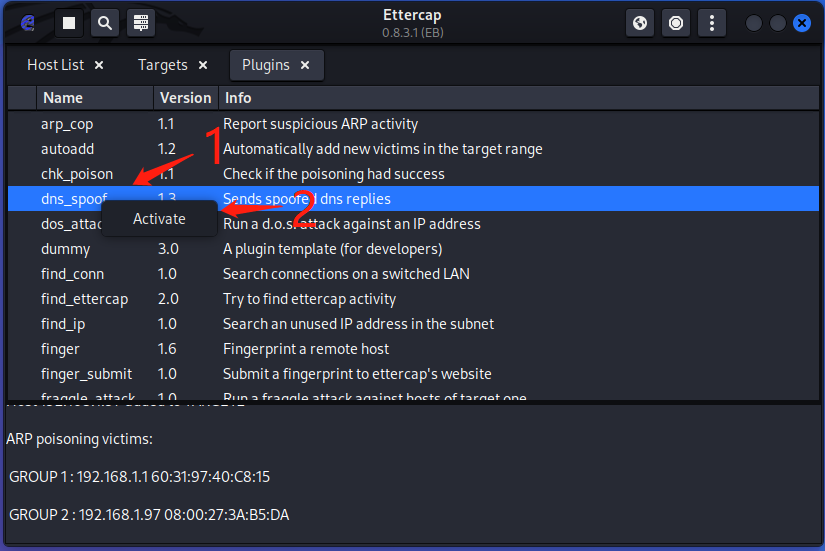This screenshot has width=825, height=551.
Task: Close the Host List tab
Action: click(99, 65)
